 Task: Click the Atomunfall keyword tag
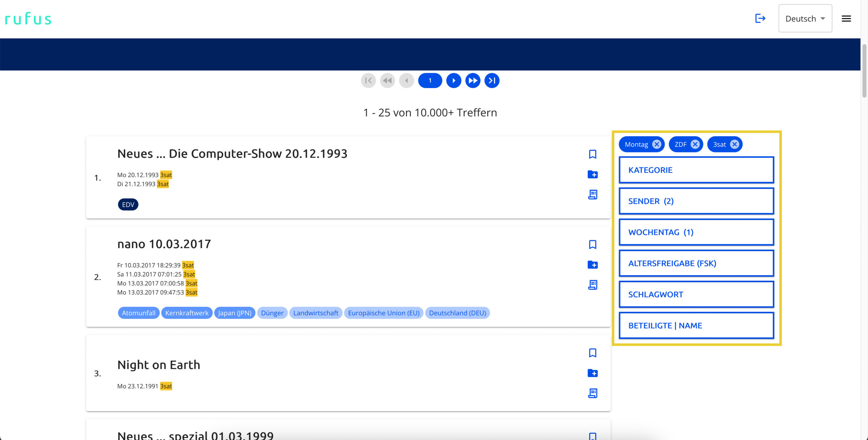[x=139, y=313]
